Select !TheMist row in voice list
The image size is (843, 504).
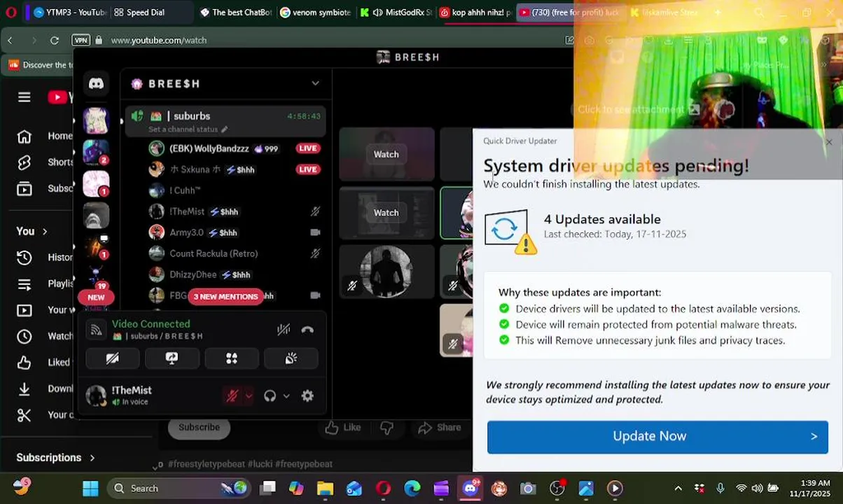pos(233,211)
